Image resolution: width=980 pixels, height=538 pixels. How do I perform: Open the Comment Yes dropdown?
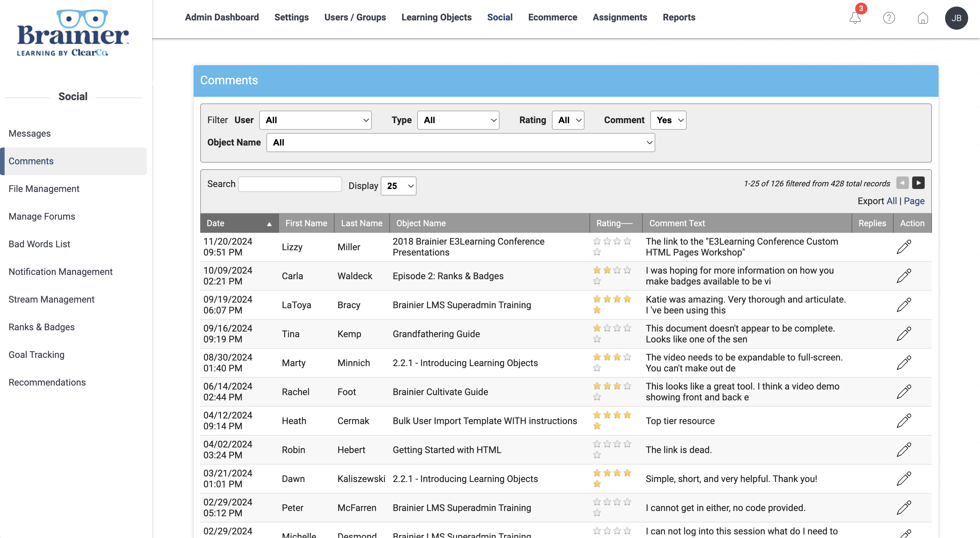tap(668, 120)
